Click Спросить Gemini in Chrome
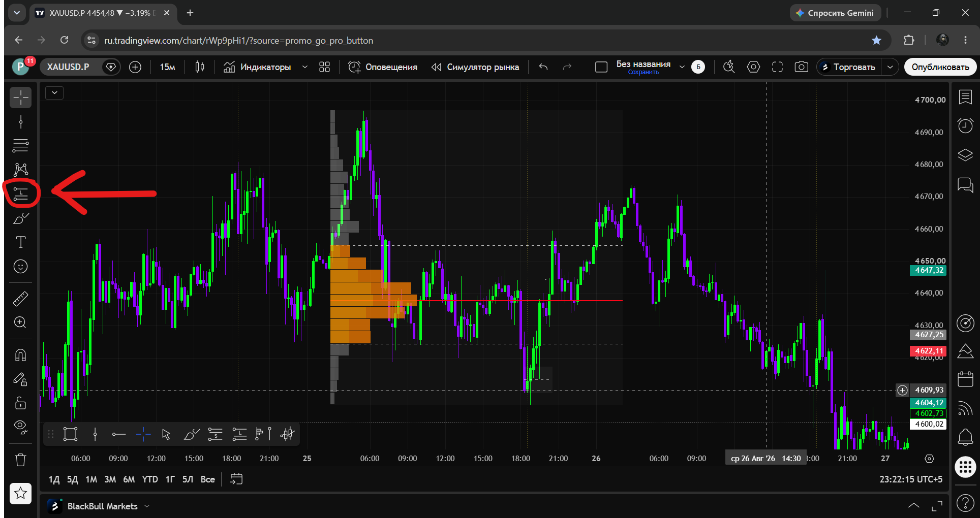The image size is (980, 518). pos(835,13)
